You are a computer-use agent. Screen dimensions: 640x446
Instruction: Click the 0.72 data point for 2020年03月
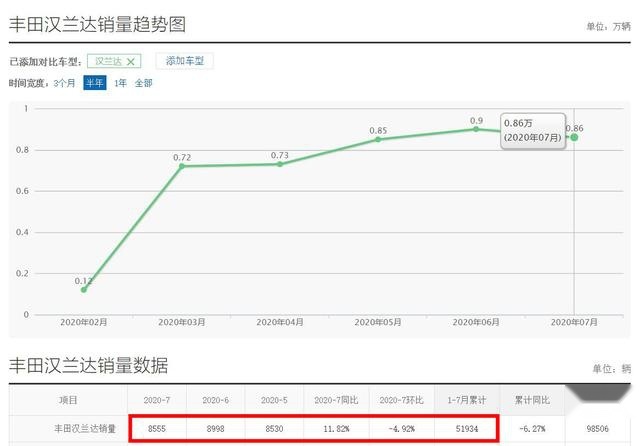click(x=182, y=166)
